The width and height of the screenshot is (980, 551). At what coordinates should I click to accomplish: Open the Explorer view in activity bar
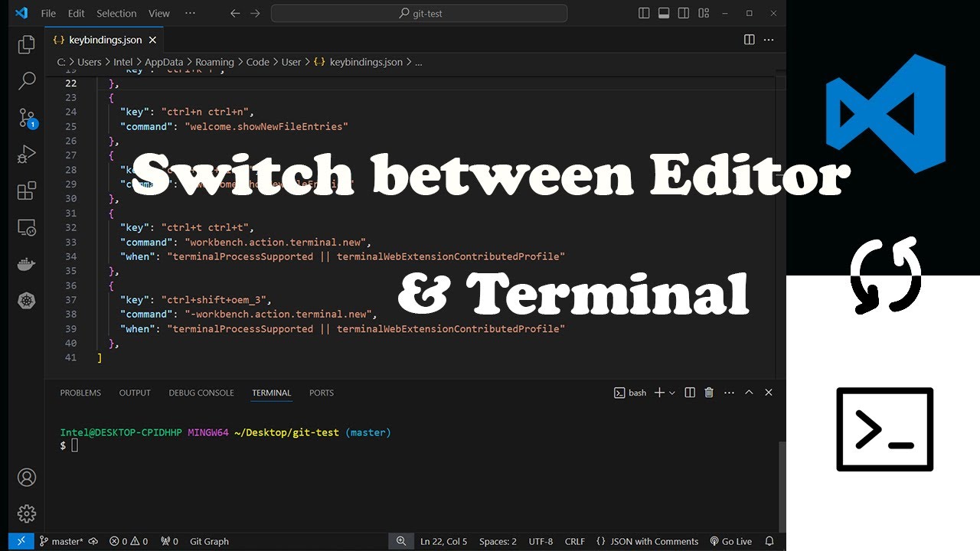point(27,44)
